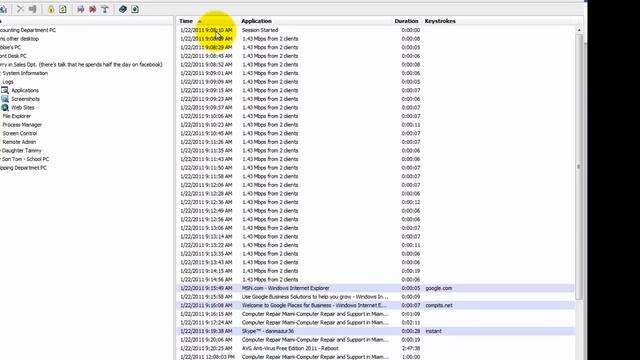
Task: Select the 'other desktop' computer entry
Action: 20,39
